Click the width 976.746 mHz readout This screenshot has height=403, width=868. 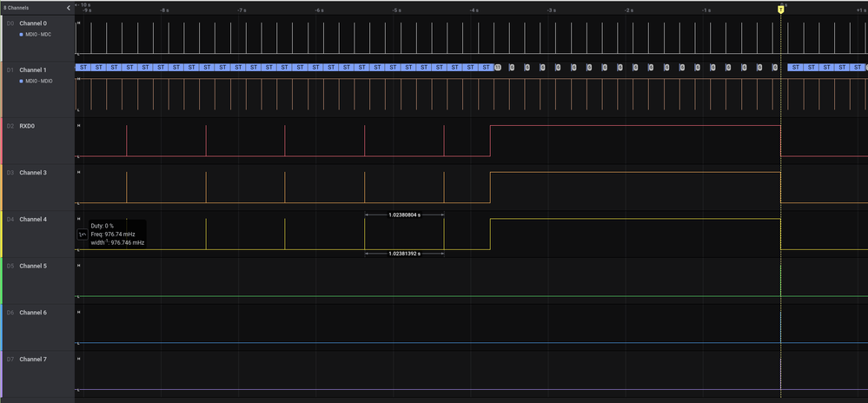tap(118, 242)
